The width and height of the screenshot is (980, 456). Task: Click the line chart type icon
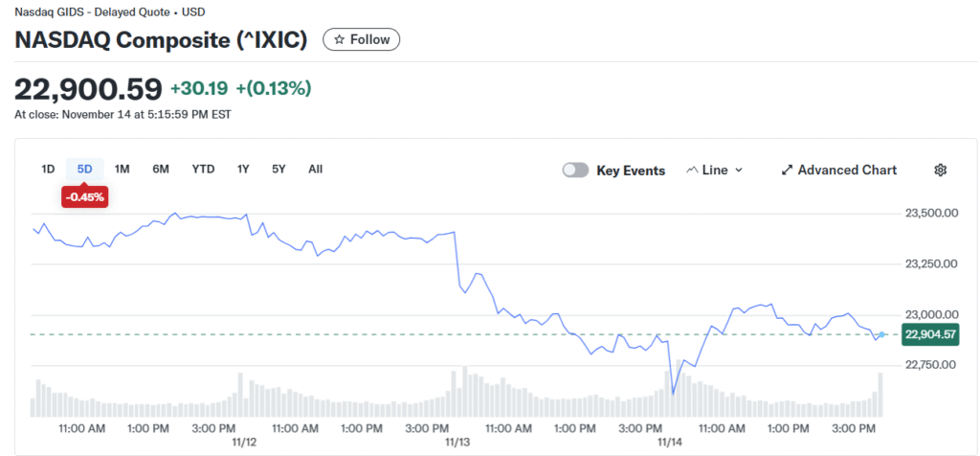pyautogui.click(x=692, y=170)
